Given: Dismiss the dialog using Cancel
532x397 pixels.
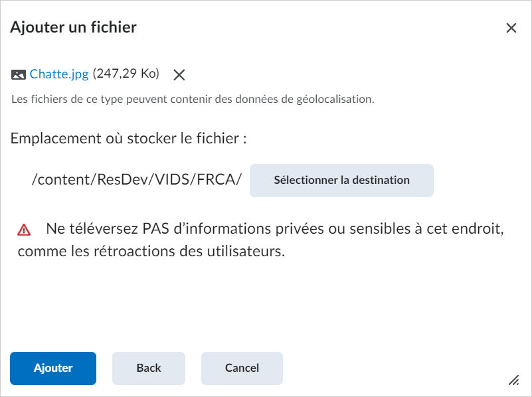Looking at the screenshot, I should click(242, 368).
